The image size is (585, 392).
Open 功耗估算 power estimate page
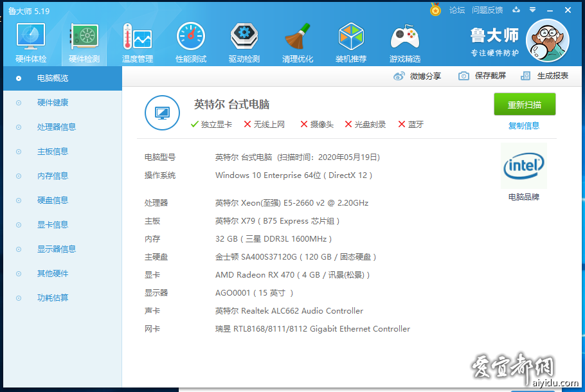53,298
